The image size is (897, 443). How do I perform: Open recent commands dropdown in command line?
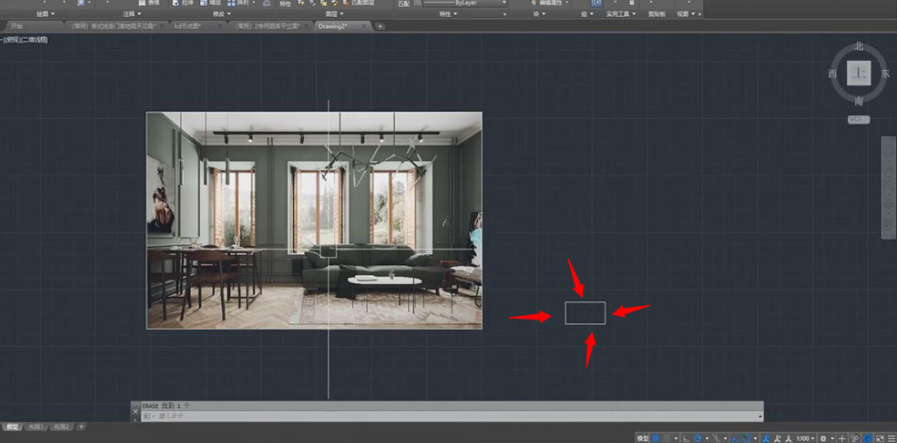(148, 416)
